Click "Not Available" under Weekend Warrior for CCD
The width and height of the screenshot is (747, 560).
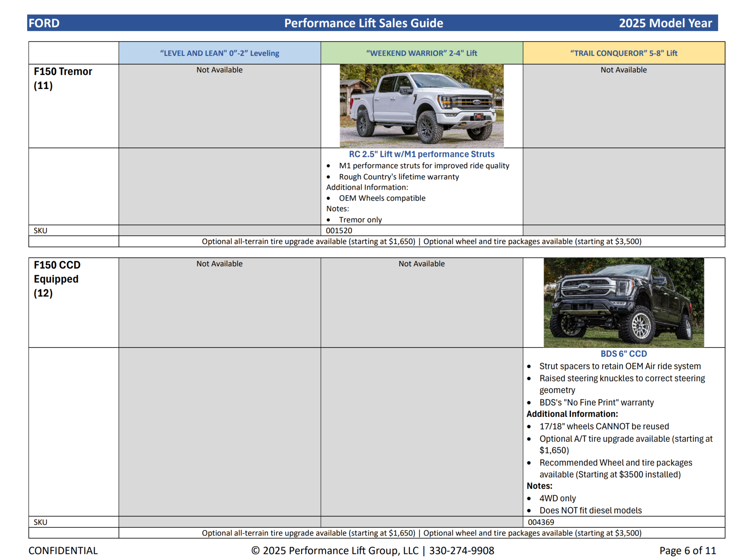421,264
